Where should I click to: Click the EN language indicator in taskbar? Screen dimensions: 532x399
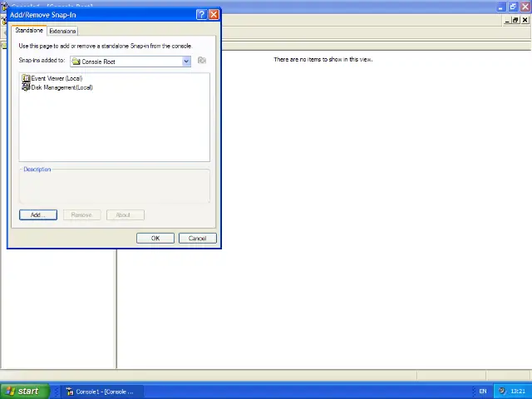[483, 391]
